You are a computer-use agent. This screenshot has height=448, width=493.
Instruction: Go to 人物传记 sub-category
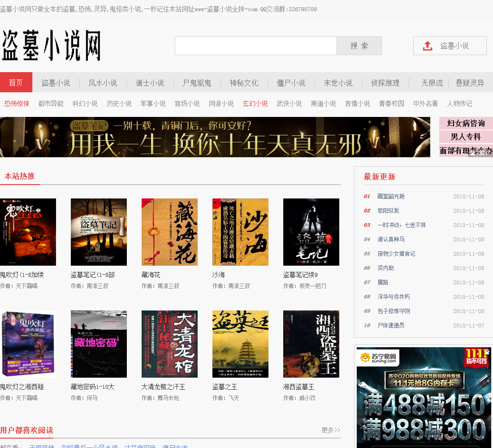point(459,103)
